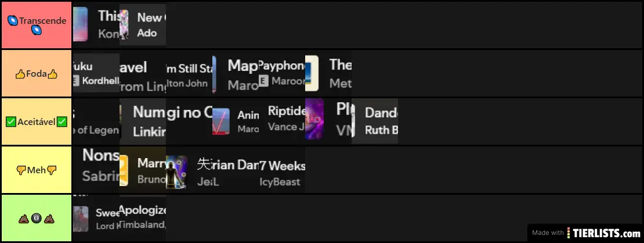Open the TIERLISTS.com watermark link

pos(586,233)
